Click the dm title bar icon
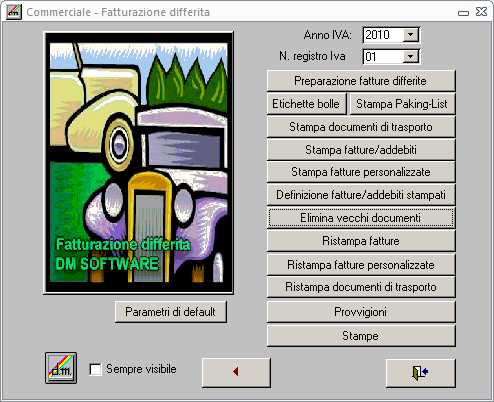494x402 pixels. point(14,12)
